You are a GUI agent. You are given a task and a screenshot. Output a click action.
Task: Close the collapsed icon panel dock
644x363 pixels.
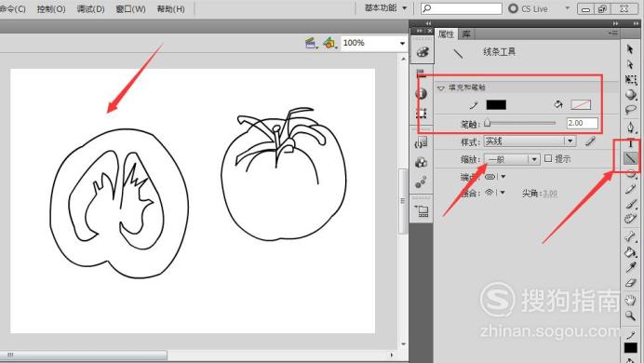[430, 31]
